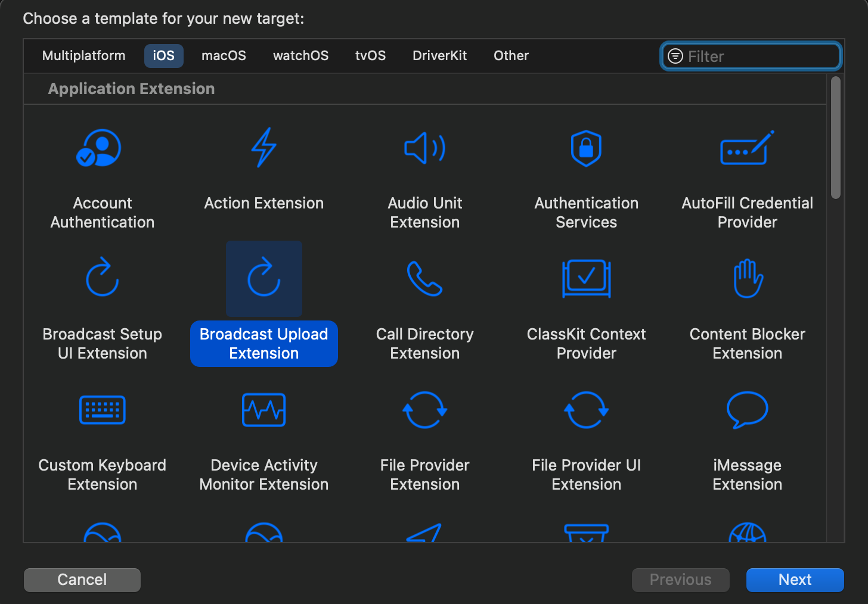Switch to the watchOS platform tab

300,56
